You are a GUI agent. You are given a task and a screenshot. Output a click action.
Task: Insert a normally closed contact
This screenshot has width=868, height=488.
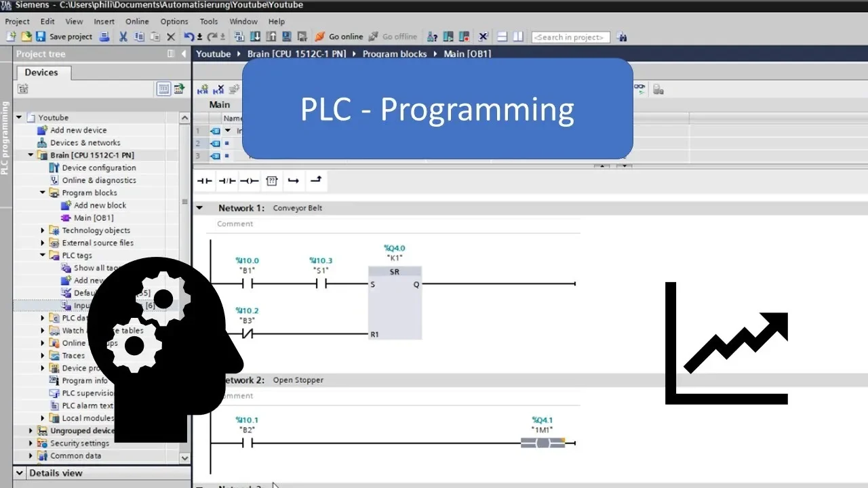(x=227, y=181)
